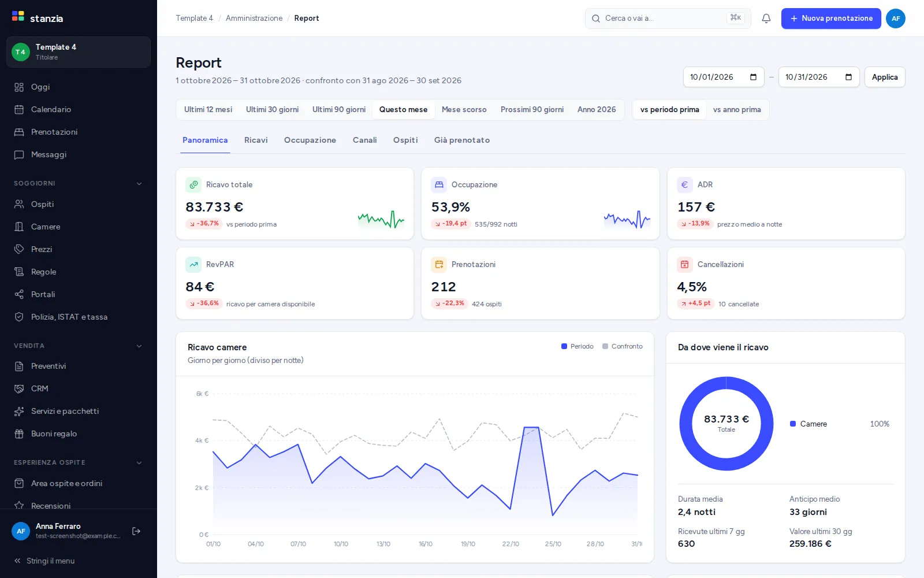Open notifications bell icon

766,18
